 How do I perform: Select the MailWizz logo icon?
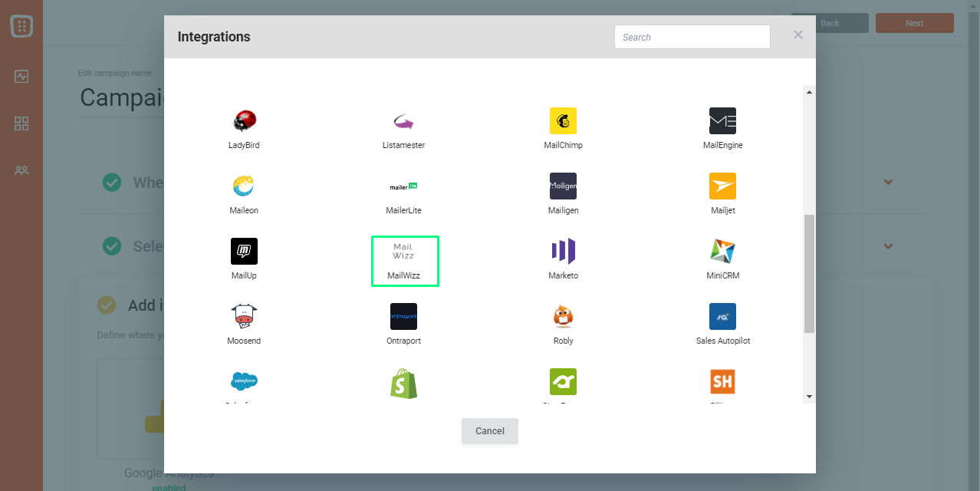pos(403,251)
